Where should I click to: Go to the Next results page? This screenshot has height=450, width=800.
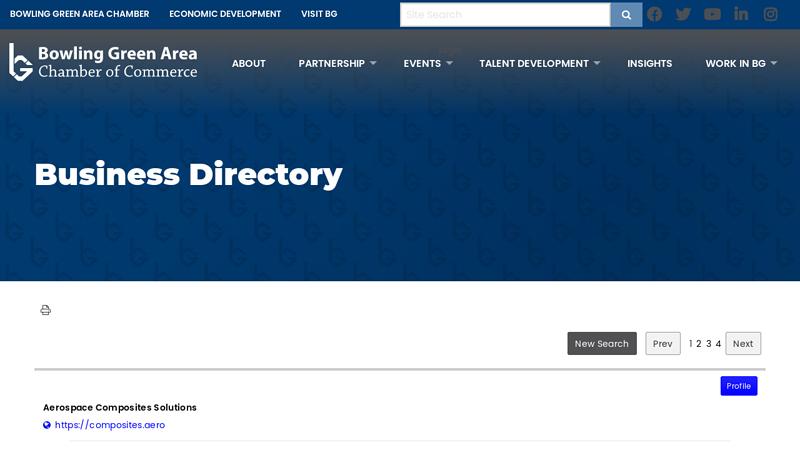743,343
